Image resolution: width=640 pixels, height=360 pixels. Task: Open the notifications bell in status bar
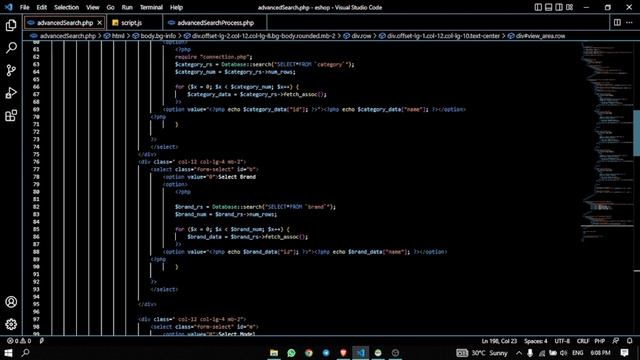629,341
